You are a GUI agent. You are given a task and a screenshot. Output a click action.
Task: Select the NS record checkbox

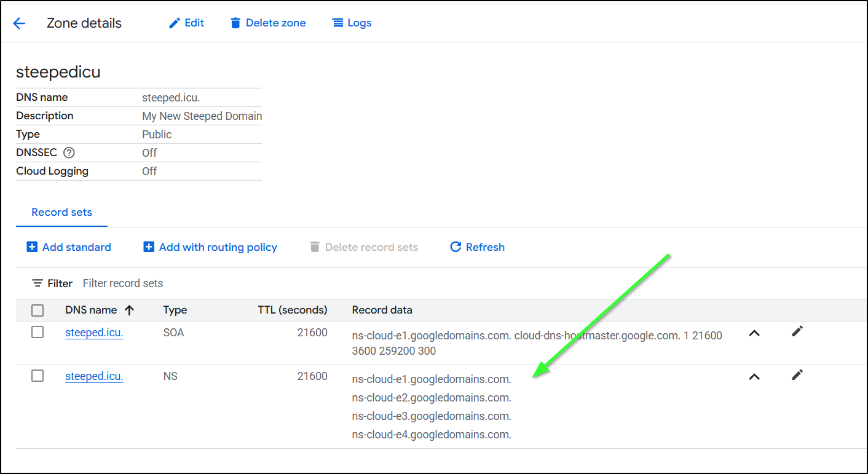[x=37, y=376]
